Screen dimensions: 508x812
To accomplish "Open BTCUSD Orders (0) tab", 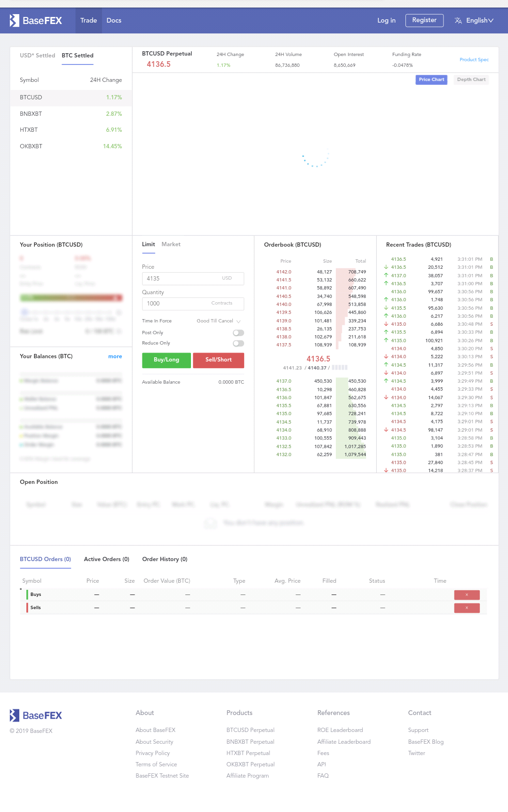I will coord(45,559).
